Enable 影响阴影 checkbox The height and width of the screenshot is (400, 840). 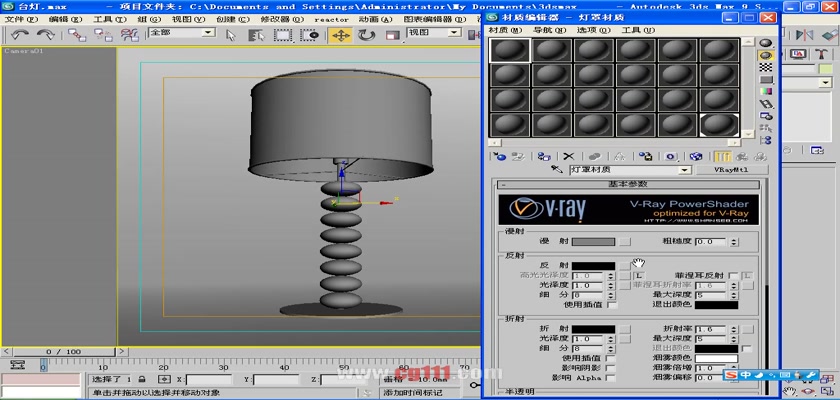(x=611, y=368)
